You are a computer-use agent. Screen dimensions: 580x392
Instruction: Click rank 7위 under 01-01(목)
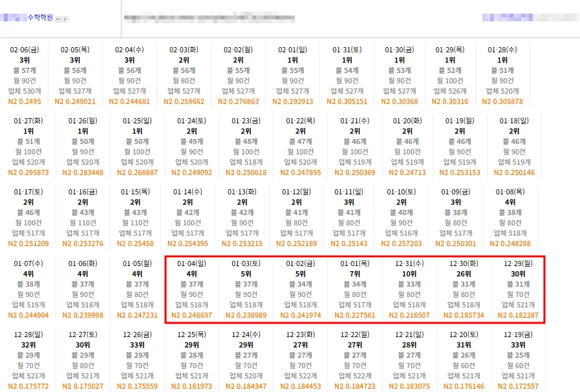coord(355,274)
